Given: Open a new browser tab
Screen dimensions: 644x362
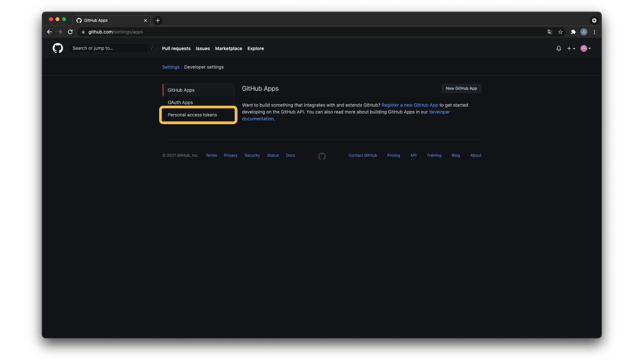Looking at the screenshot, I should tap(158, 20).
